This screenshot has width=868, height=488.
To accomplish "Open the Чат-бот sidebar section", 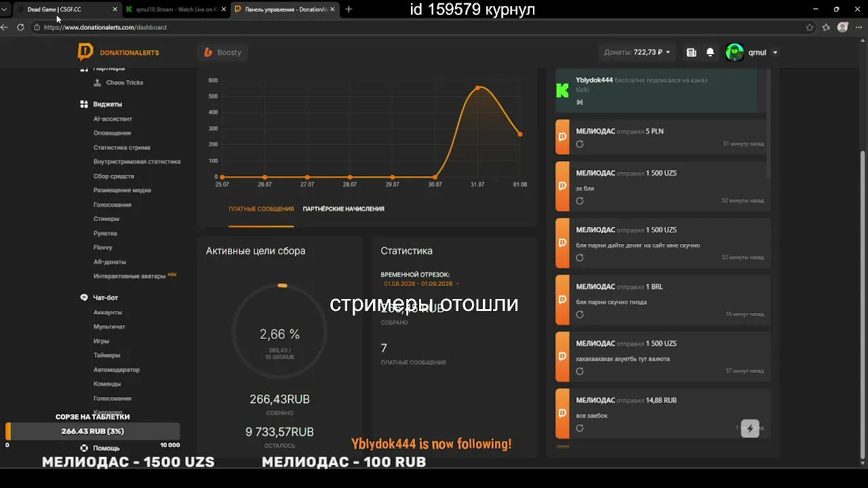I will tap(106, 298).
